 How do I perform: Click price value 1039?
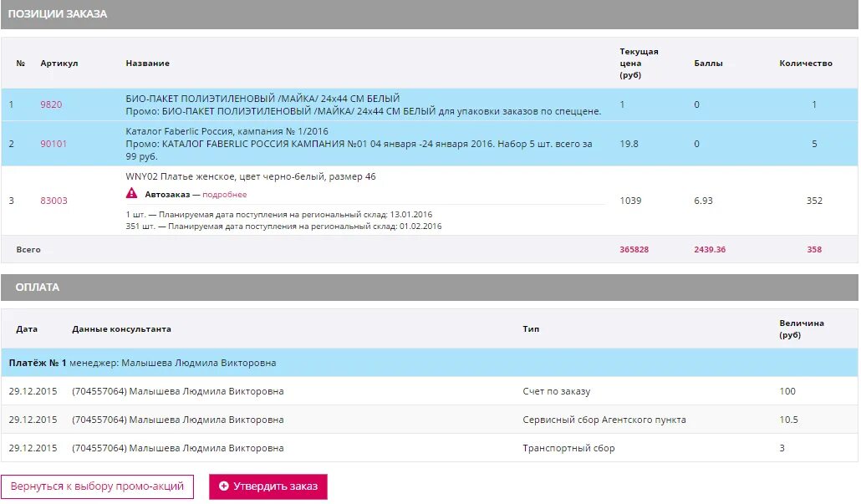coord(630,201)
